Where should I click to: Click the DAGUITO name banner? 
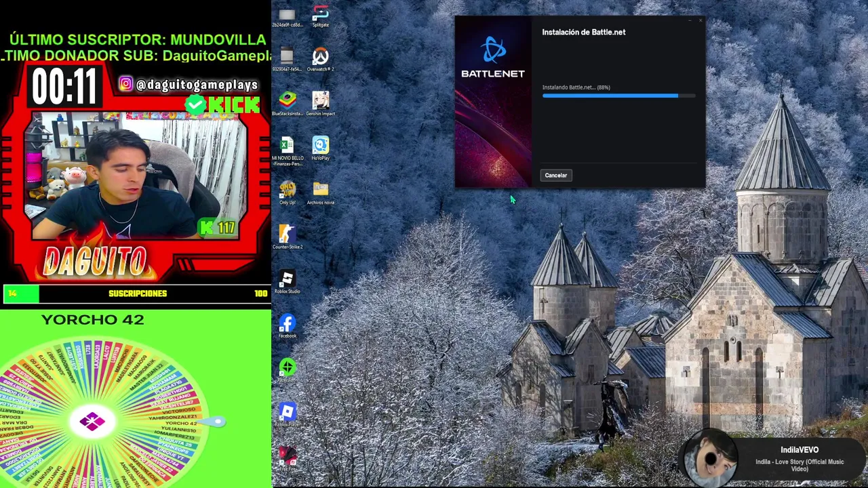(x=95, y=262)
